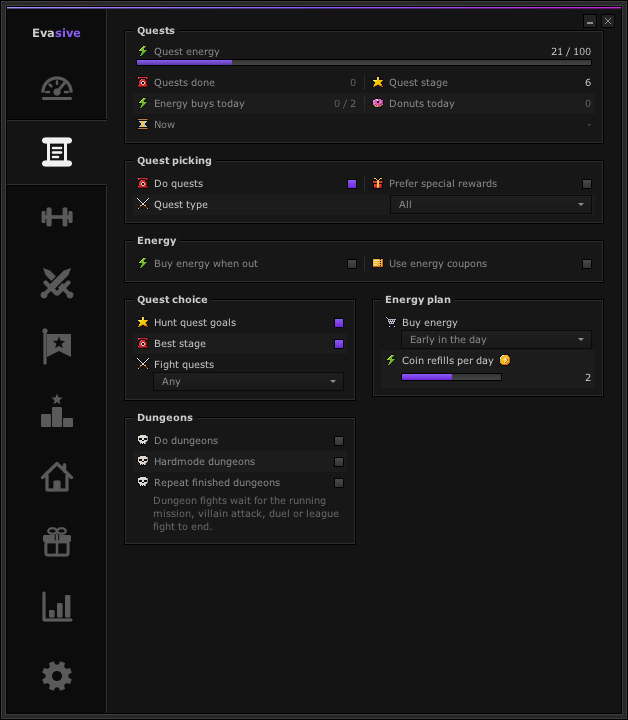Click the '21 / 100' energy value

coord(571,51)
